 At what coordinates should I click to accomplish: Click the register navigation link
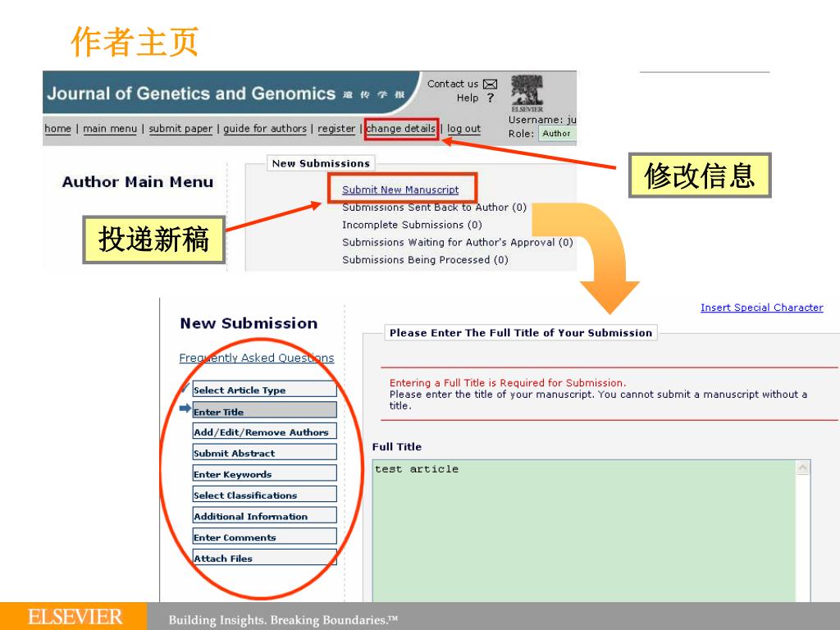pos(336,129)
